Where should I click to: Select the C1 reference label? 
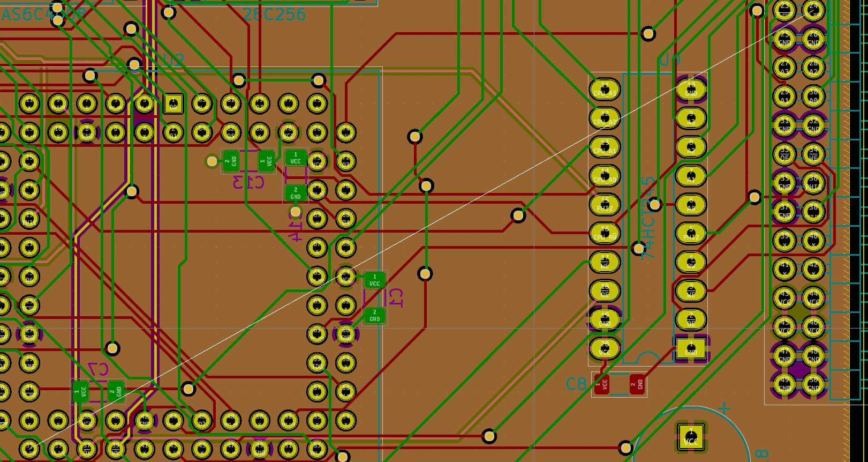[396, 297]
